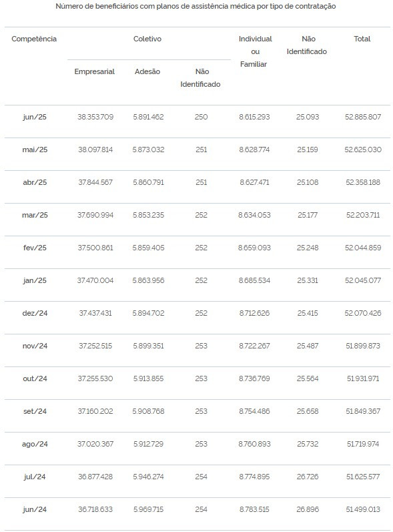Click the Individual ou Familiar header
Viewport: 393px width, 532px height.
click(255, 51)
